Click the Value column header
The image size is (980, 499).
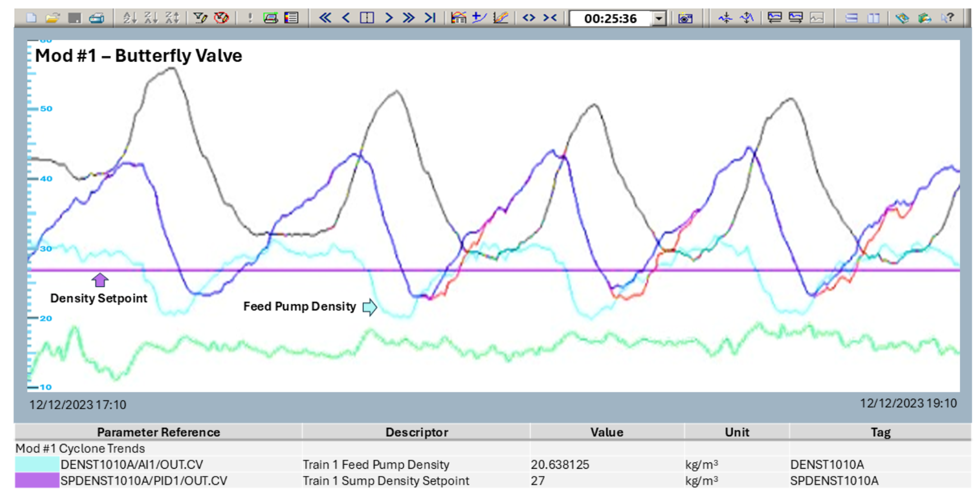(x=606, y=432)
